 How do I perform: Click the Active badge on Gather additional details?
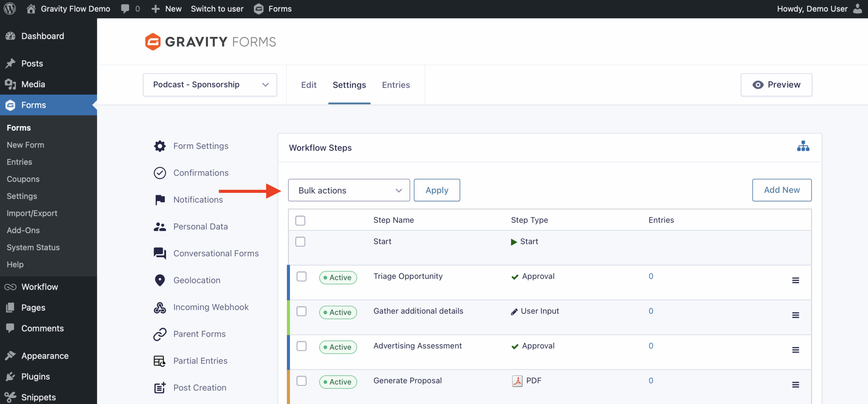tap(338, 312)
